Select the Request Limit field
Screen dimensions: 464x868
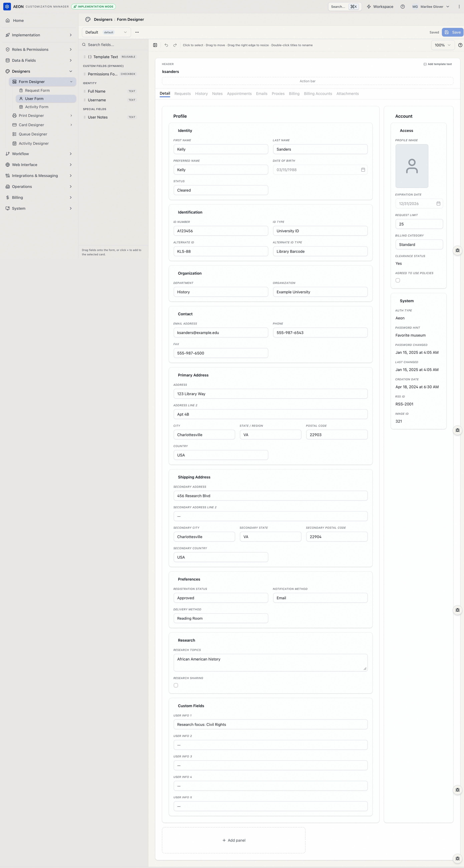pos(419,224)
